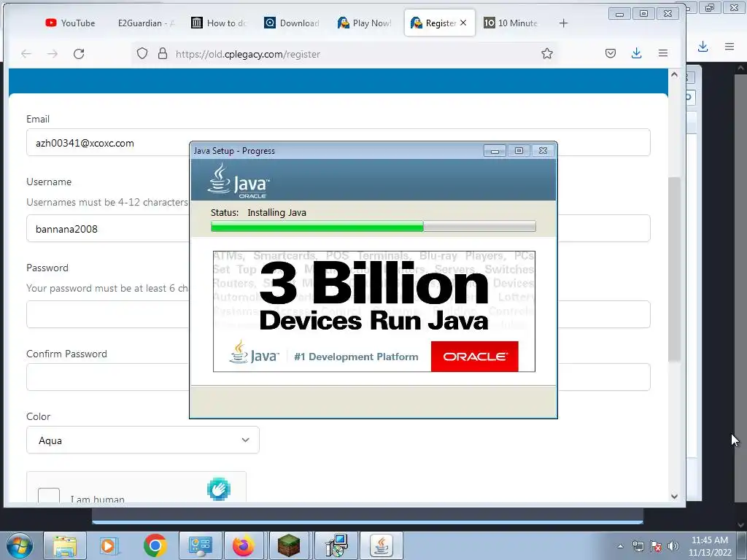
Task: Open Control Panel taskbar item
Action: [x=200, y=545]
